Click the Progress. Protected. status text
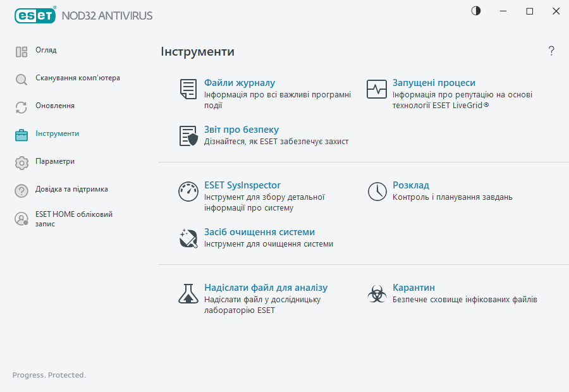569x392 pixels. [49, 375]
